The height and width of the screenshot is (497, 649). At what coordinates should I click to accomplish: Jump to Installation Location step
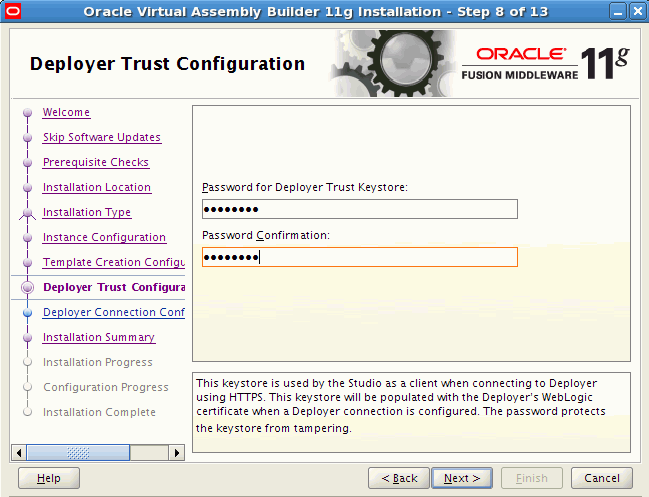tap(97, 187)
